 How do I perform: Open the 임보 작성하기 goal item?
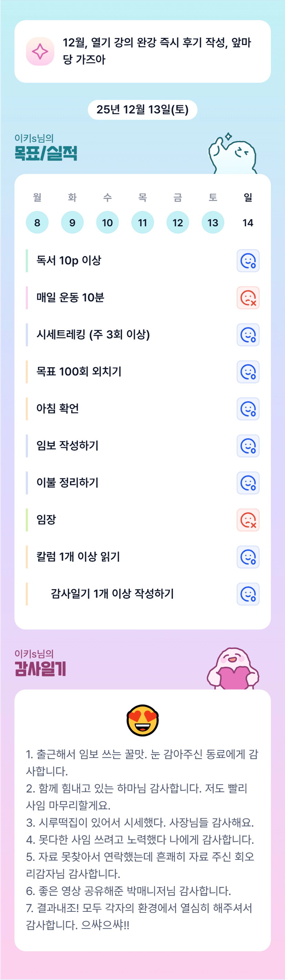(67, 445)
